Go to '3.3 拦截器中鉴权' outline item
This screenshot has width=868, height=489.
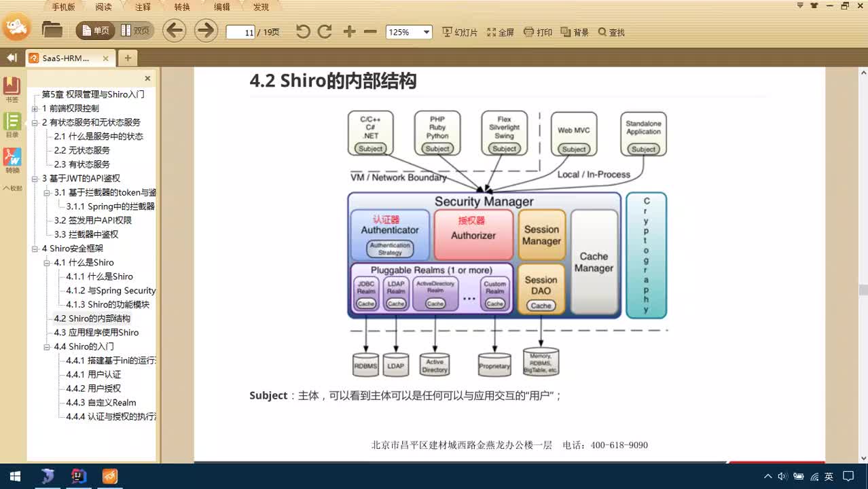tap(86, 234)
